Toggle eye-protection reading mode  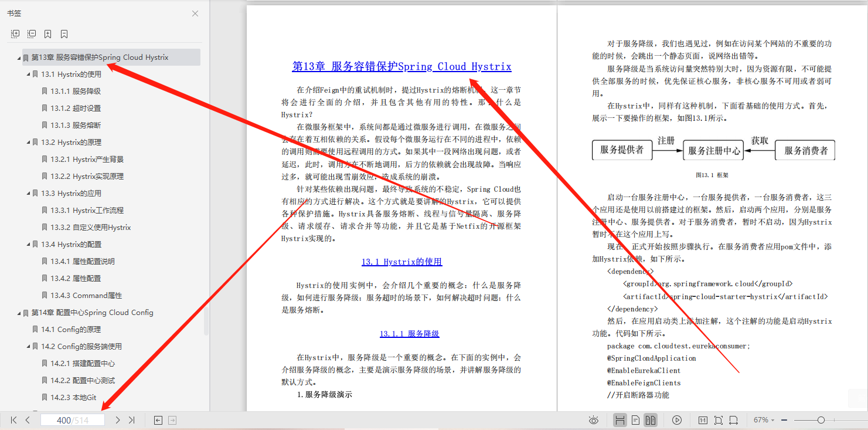[x=594, y=420]
